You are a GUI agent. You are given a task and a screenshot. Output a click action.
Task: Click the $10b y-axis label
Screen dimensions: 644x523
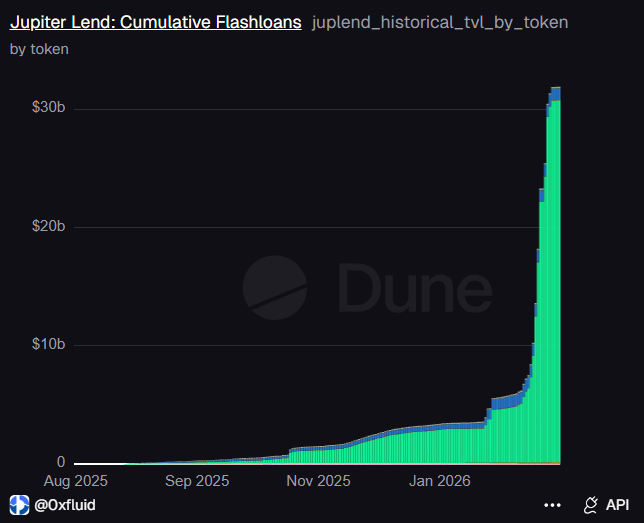coord(48,344)
